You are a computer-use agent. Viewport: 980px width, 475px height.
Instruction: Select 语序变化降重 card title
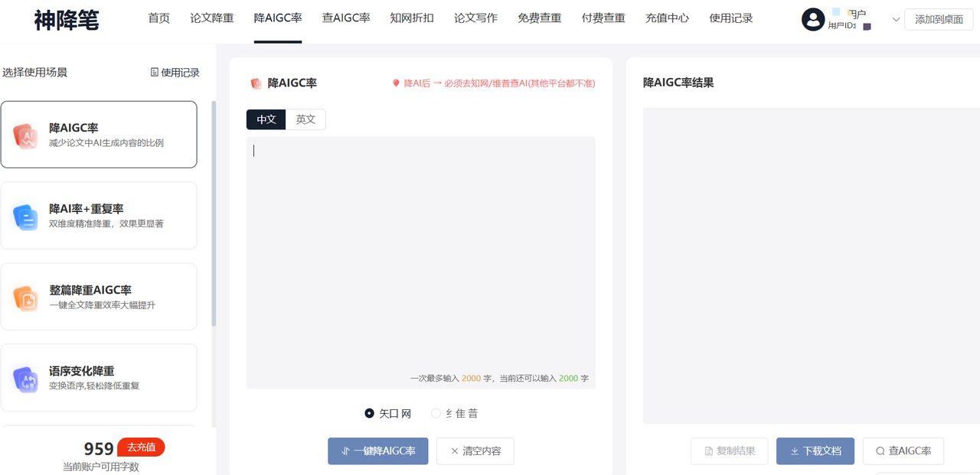[x=82, y=371]
